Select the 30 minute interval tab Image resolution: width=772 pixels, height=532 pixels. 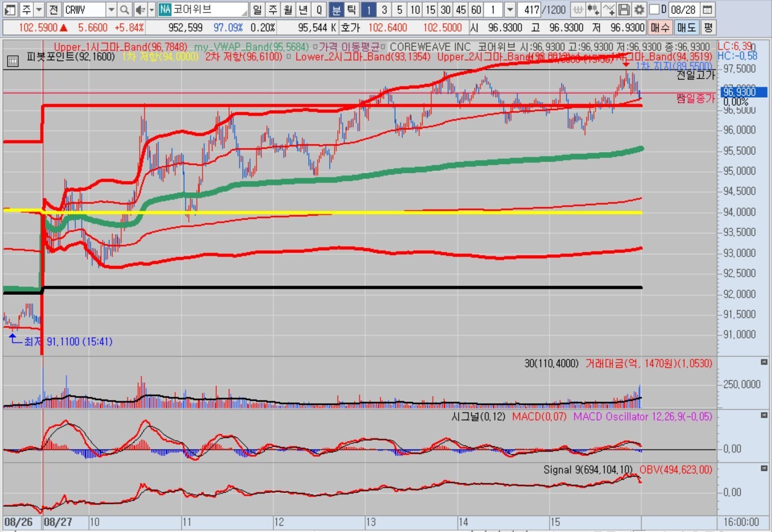point(446,10)
